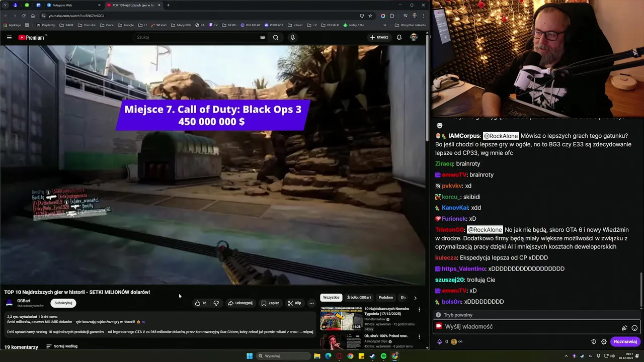Screen dimensions: 644x362
Task: Open the BANK bookmarks folder
Action: click(66, 25)
